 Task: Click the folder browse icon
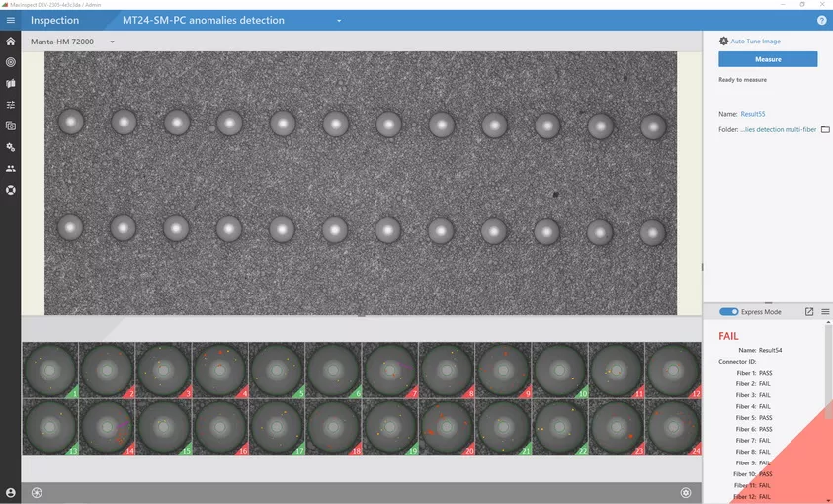tap(825, 129)
